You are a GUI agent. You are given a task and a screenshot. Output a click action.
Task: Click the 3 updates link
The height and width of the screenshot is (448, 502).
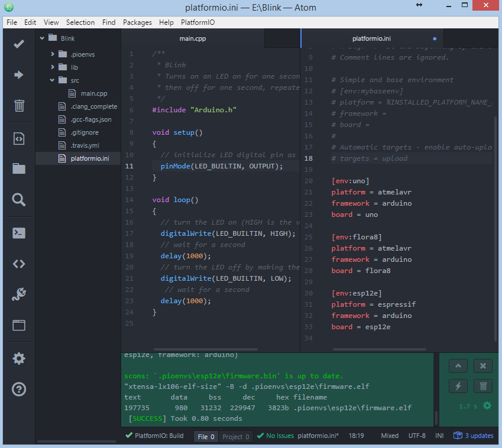click(479, 436)
